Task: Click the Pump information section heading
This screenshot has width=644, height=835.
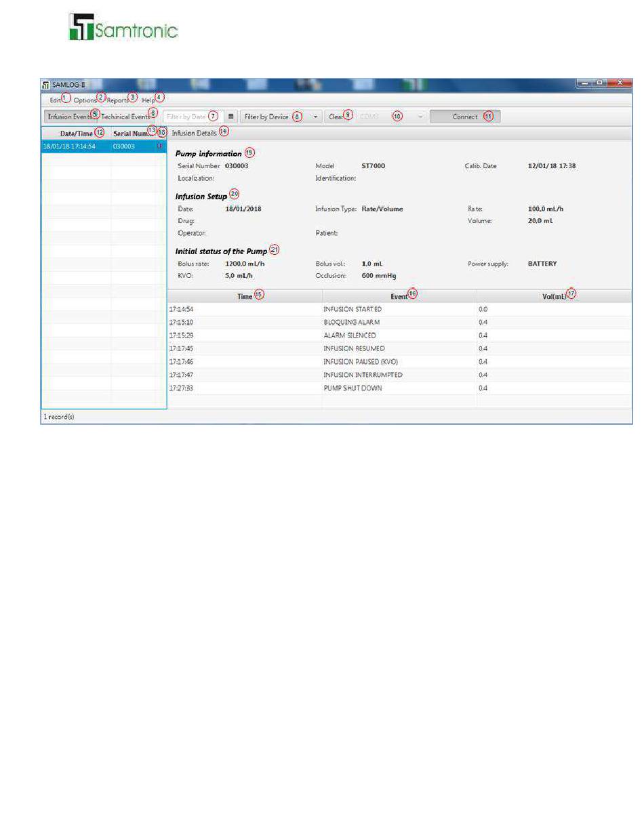Action: pyautogui.click(x=209, y=154)
